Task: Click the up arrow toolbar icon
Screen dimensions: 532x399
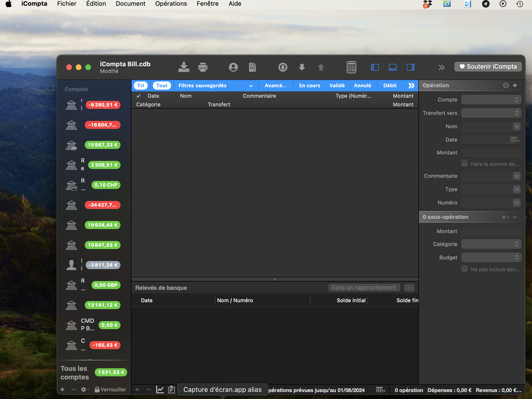Action: [321, 67]
